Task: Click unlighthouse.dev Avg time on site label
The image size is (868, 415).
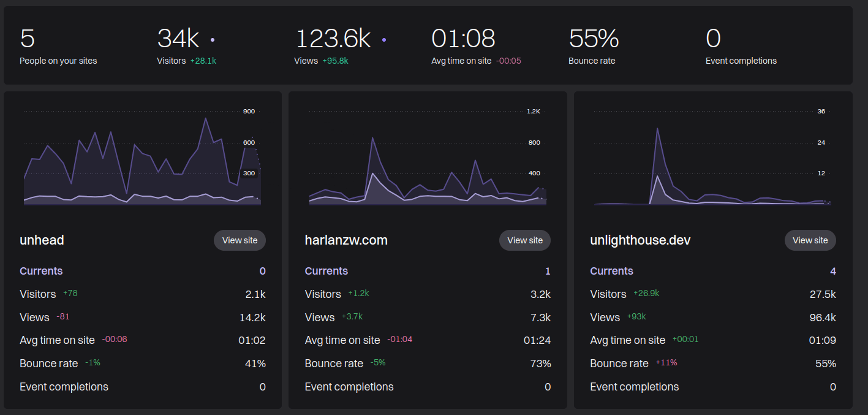Action: click(x=627, y=340)
